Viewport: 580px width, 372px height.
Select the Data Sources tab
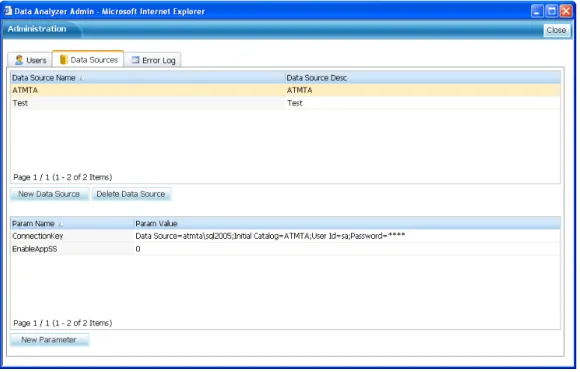[x=88, y=59]
